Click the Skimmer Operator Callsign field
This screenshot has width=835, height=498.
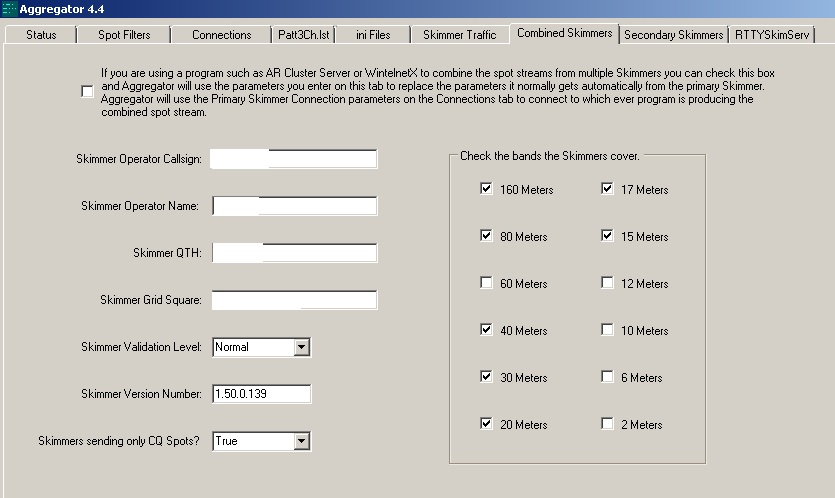[x=294, y=159]
